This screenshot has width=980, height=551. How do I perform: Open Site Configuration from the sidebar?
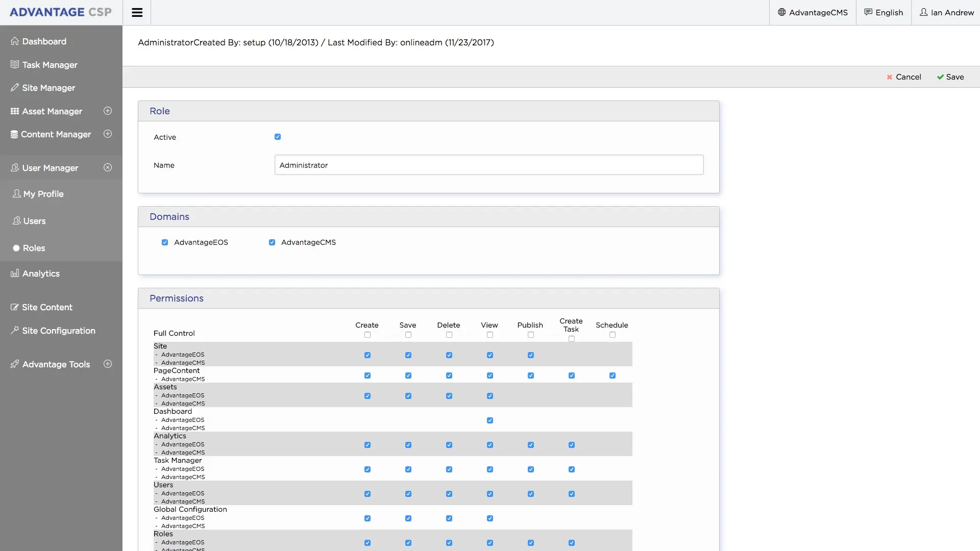pyautogui.click(x=59, y=331)
